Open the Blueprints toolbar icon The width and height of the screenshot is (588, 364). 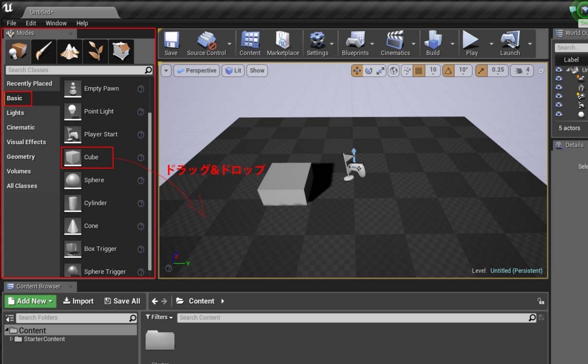click(x=355, y=44)
